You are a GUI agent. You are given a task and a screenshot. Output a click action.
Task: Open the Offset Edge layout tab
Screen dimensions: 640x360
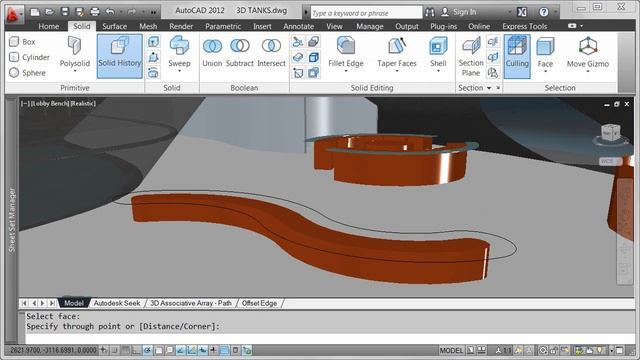[x=259, y=303]
